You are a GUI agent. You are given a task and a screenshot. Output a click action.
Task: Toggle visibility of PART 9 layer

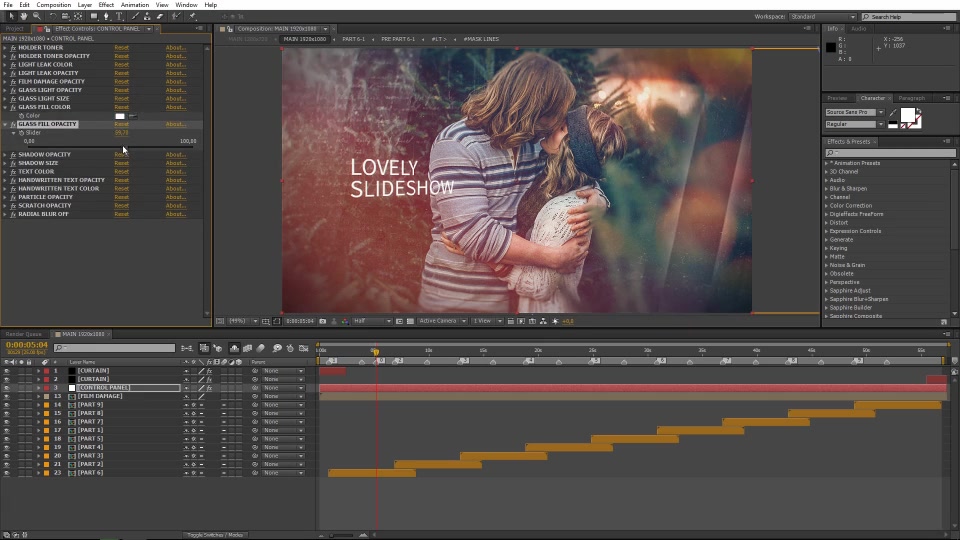point(7,405)
